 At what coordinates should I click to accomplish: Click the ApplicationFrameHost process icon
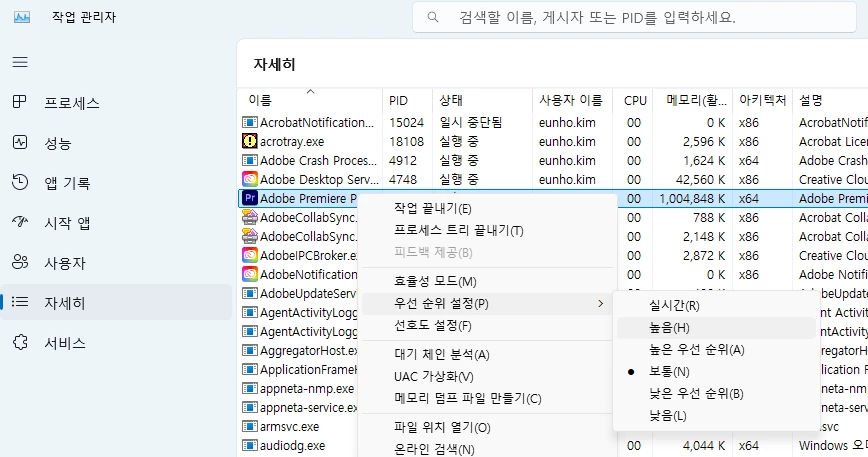[250, 370]
